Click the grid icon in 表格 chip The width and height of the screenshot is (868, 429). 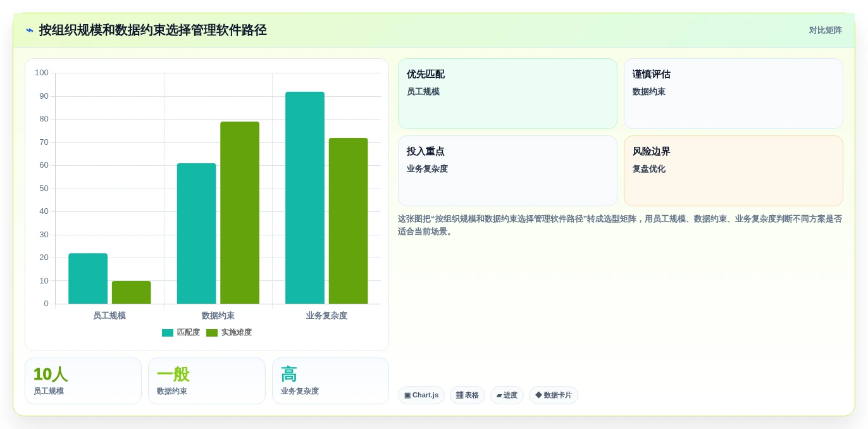[x=459, y=395]
